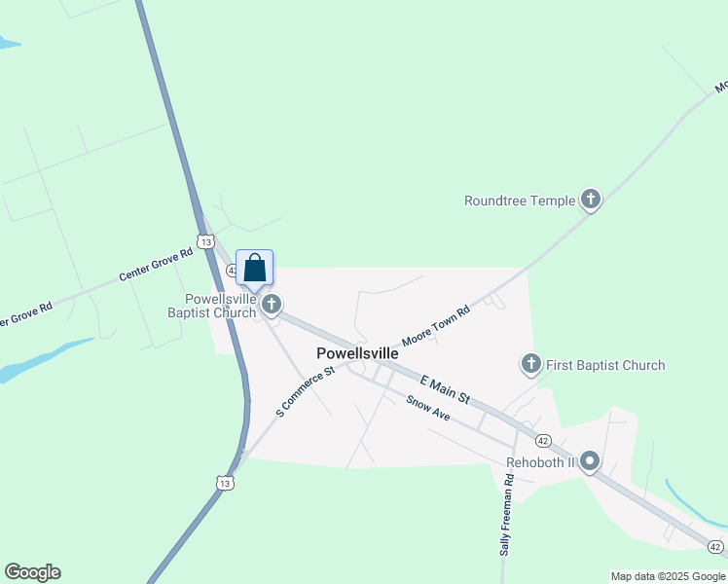Click the Roundtree Temple text label
Screen dimensions: 728x584
pyautogui.click(x=520, y=201)
